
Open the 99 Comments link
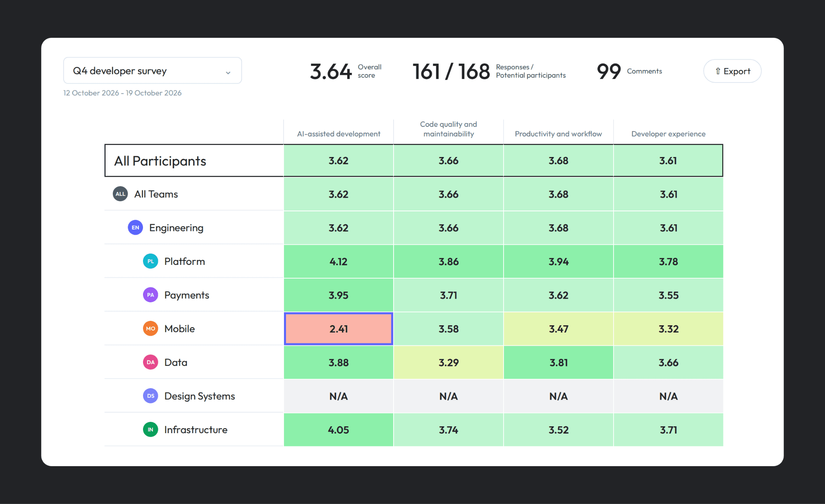629,71
